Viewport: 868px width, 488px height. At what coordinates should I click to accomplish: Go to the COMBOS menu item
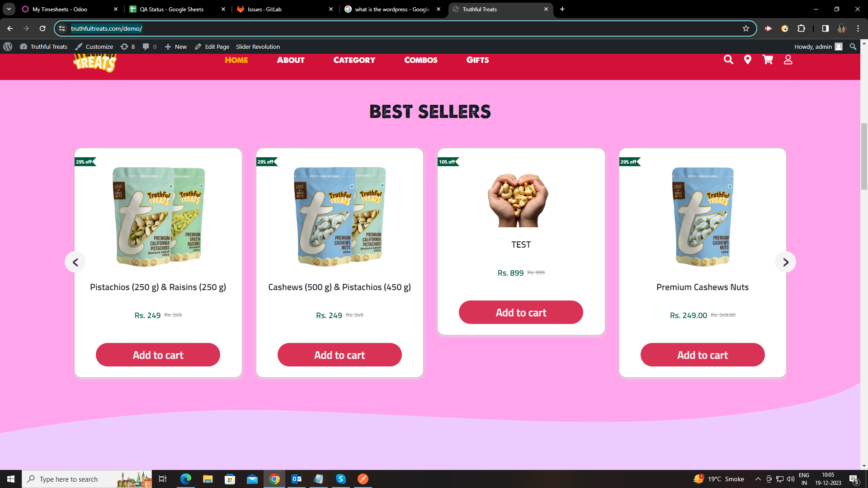click(421, 60)
